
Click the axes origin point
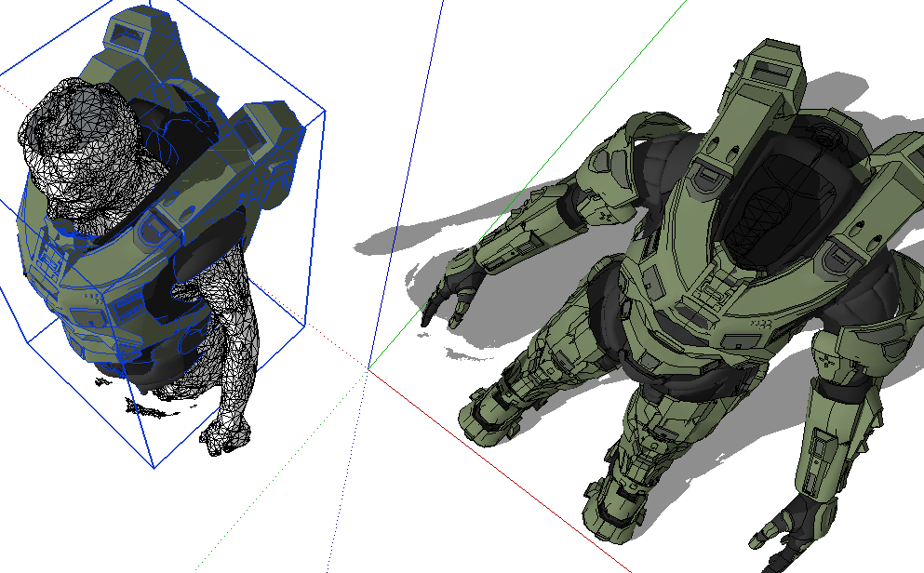click(x=368, y=369)
